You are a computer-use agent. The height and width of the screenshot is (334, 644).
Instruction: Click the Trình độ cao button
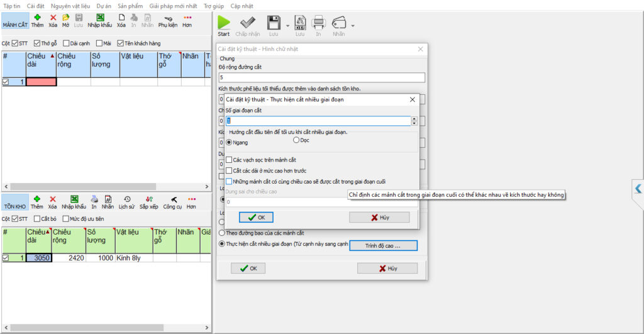[383, 245]
